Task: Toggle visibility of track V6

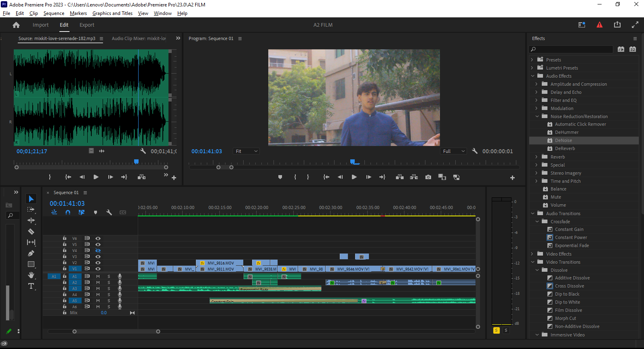Action: pos(98,238)
